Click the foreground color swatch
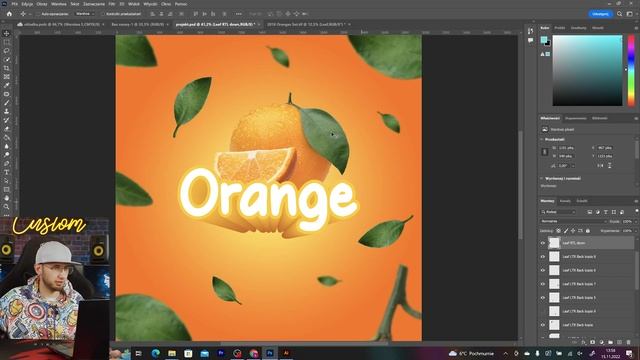This screenshot has height=360, width=640. [544, 40]
